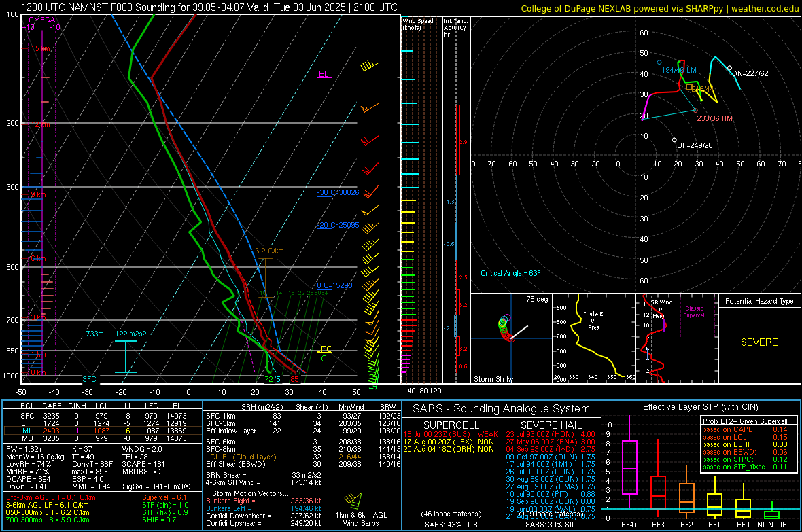Click the "78 deg" slinky tilt value
This screenshot has height=532, width=802.
[x=537, y=299]
